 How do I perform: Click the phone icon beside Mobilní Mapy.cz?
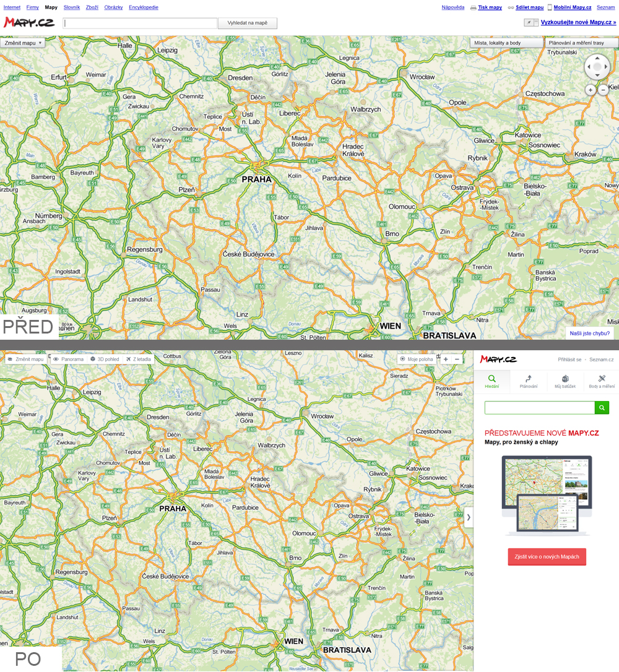550,7
